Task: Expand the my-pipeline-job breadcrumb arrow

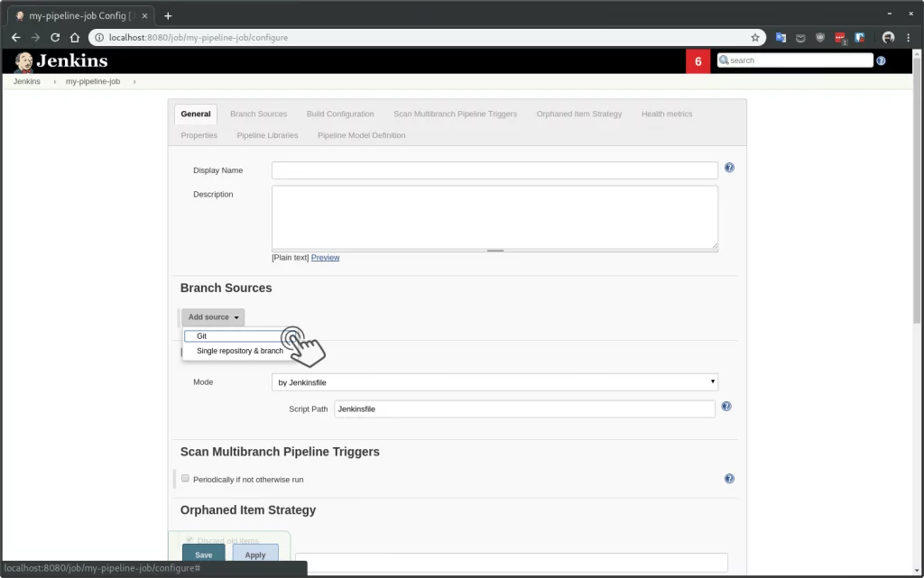Action: (134, 82)
